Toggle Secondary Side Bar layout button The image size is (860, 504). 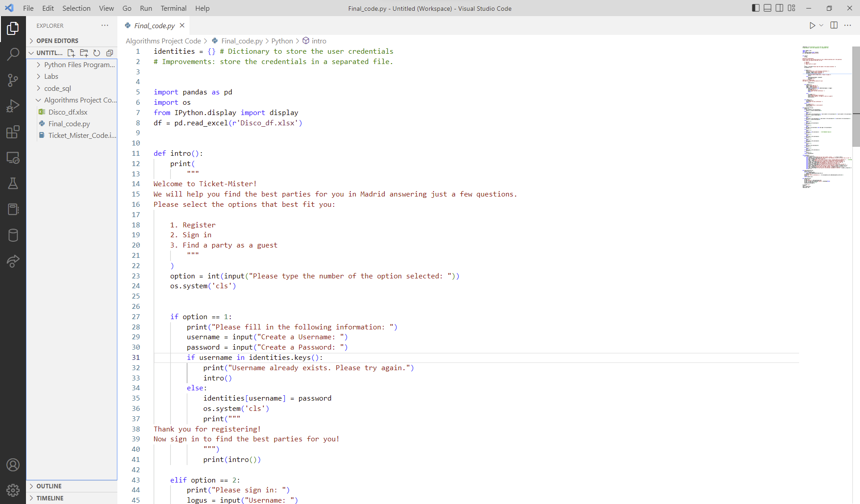[779, 8]
